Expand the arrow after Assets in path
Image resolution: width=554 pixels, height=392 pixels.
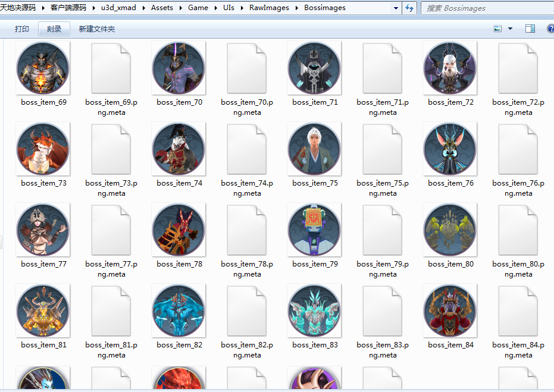(180, 8)
